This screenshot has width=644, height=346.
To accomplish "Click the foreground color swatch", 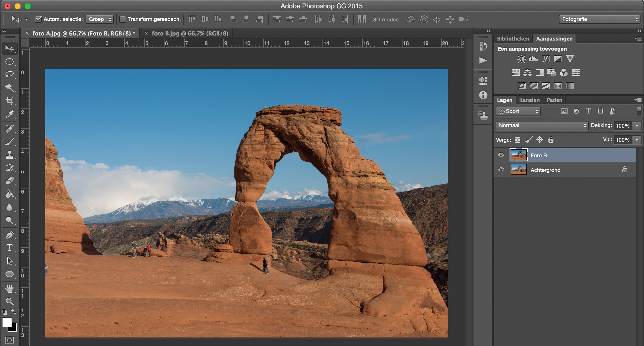I will (x=7, y=323).
